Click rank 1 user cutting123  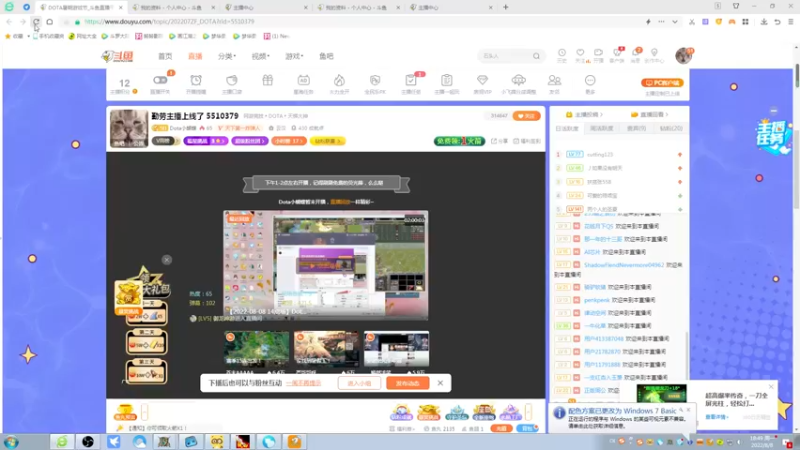pos(600,154)
